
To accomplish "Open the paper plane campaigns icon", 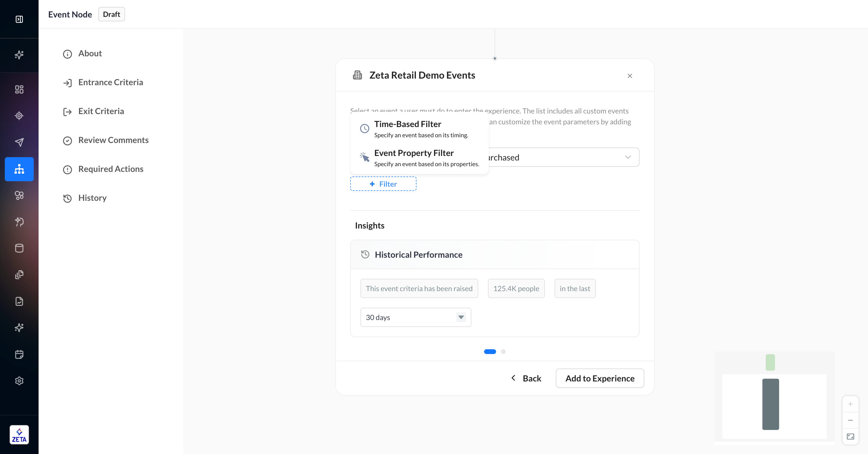I will (19, 142).
